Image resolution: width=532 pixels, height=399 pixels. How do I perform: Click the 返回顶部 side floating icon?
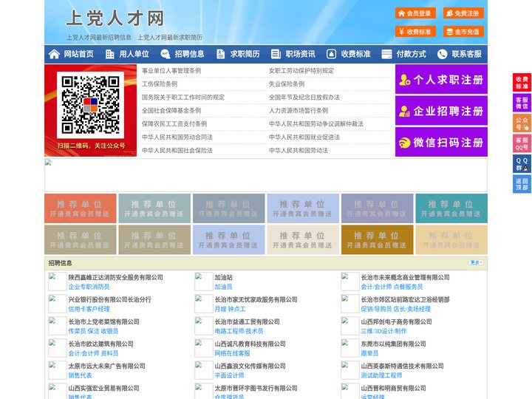[522, 184]
